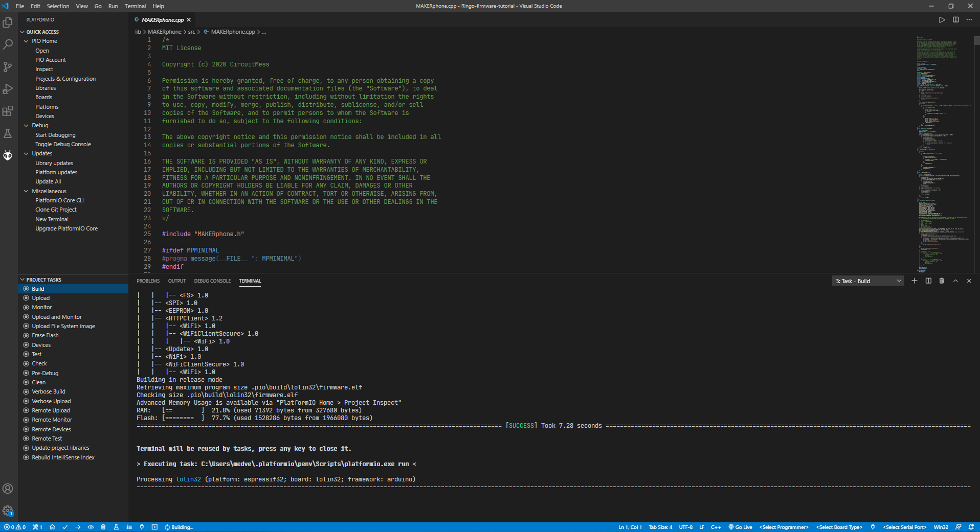Screen dimensions: 980x532
Task: Open the Manage gear icon
Action: click(x=8, y=511)
